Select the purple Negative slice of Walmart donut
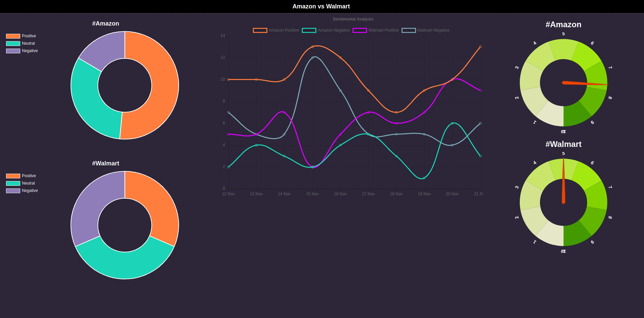The height and width of the screenshot is (318, 644). point(90,203)
